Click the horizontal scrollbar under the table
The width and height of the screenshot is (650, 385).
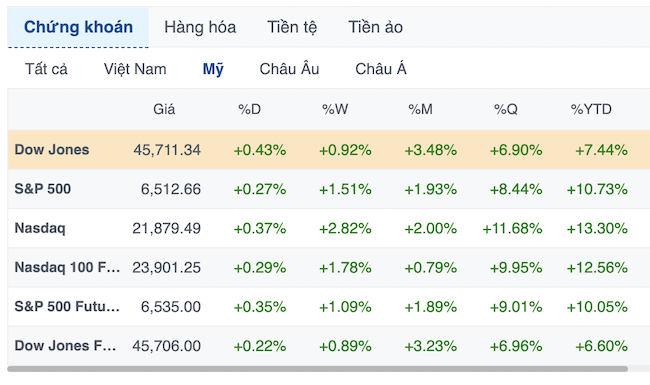click(318, 369)
